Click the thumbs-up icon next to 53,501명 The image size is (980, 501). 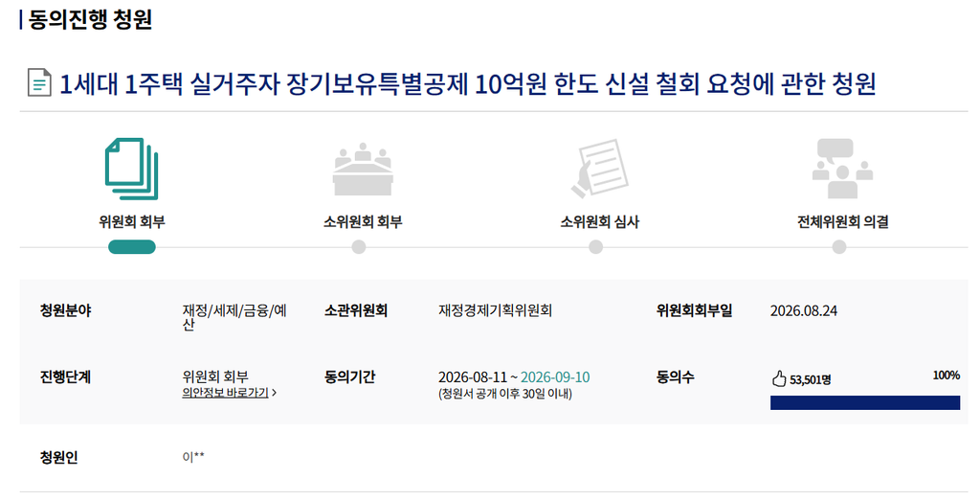779,379
